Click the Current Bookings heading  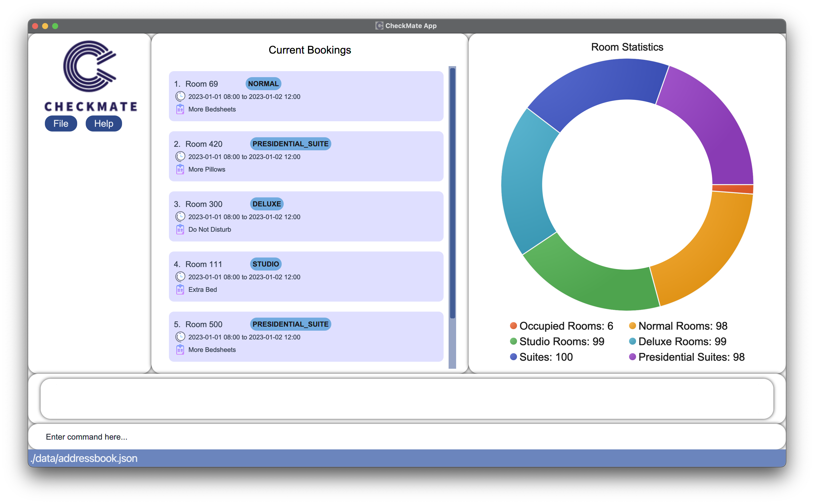coord(310,50)
